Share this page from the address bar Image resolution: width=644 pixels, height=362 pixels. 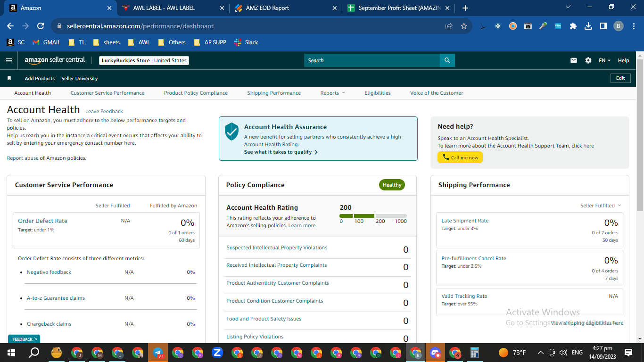click(449, 26)
